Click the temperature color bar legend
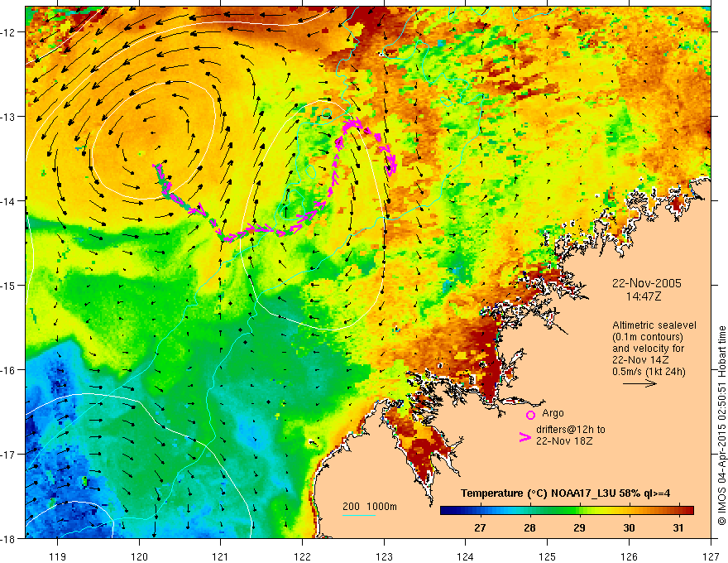 [x=567, y=511]
